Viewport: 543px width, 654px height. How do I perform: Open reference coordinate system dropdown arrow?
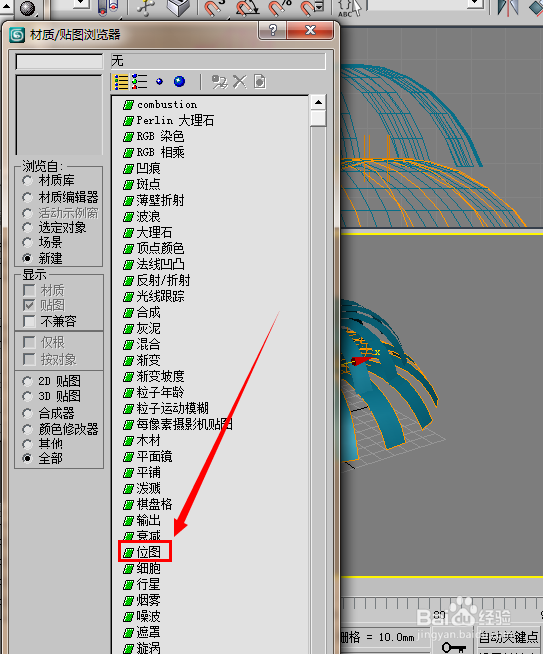(x=82, y=4)
